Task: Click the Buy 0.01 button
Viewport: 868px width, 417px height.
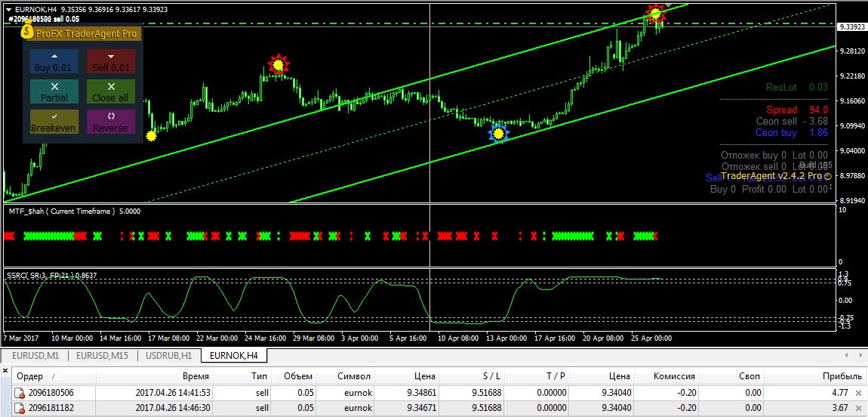Action: pos(54,61)
